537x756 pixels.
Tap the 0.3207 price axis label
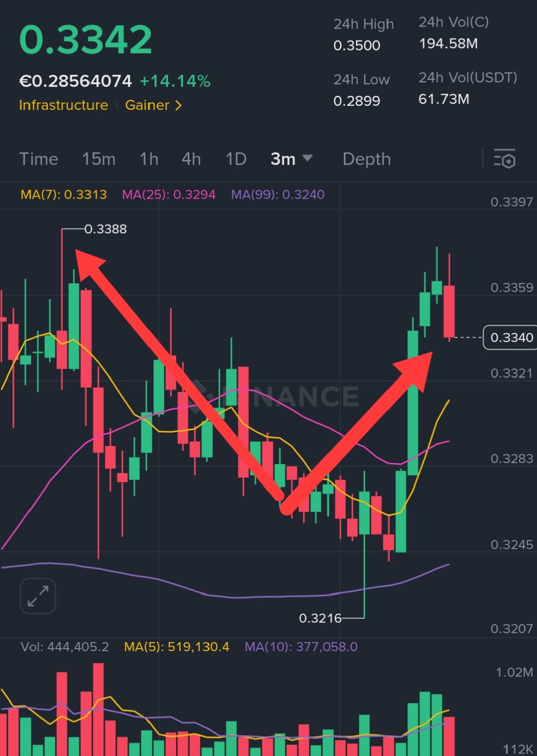[511, 629]
